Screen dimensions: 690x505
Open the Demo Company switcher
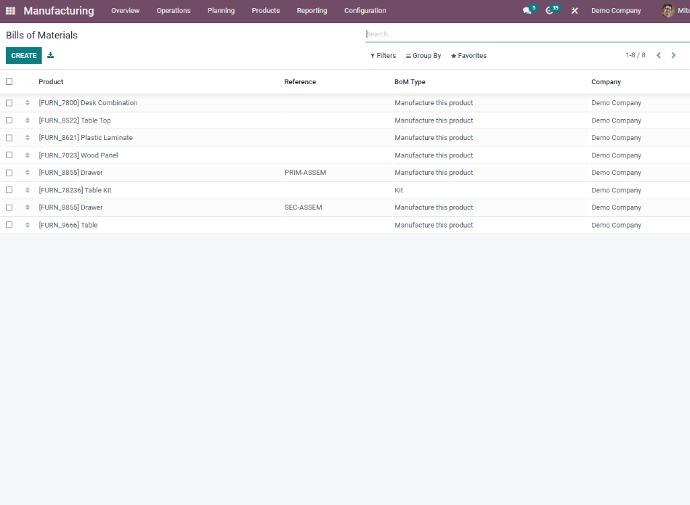[616, 11]
